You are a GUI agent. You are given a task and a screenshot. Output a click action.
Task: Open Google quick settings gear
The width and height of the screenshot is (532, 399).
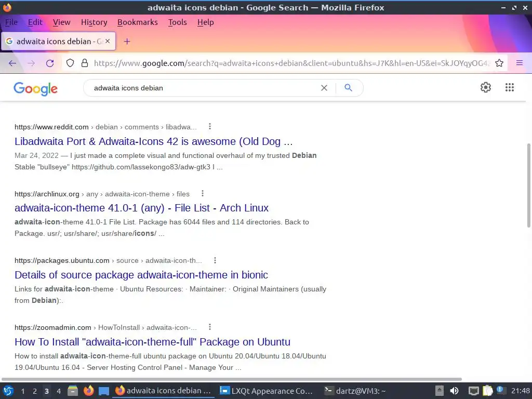click(x=486, y=87)
